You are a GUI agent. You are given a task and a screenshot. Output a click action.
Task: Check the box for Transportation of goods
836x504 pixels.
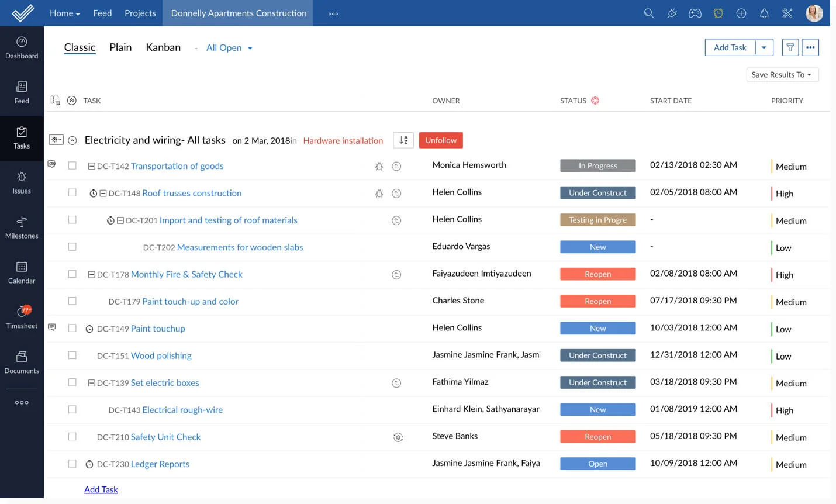tap(72, 165)
